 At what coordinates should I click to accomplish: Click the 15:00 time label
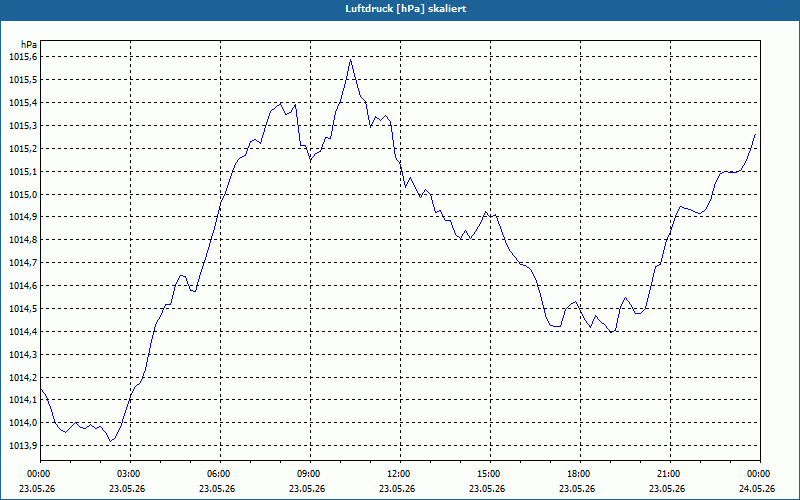(490, 474)
